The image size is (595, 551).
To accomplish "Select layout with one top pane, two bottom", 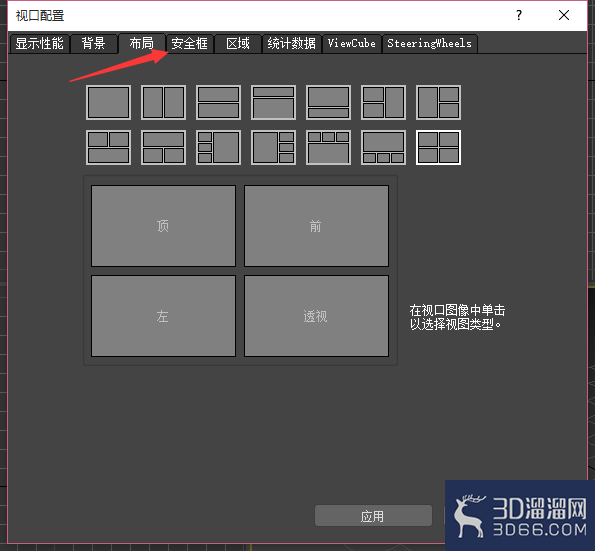I will coord(164,147).
